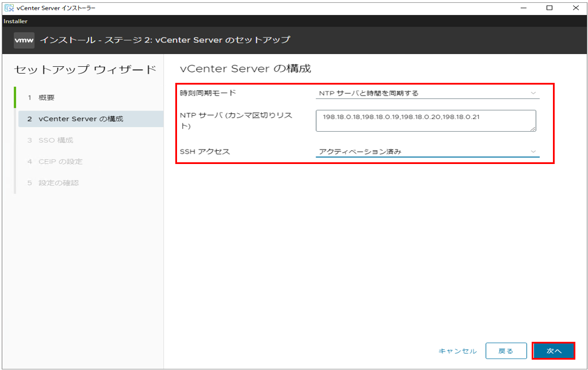Click the 戻る button
588x370 pixels.
pos(506,351)
